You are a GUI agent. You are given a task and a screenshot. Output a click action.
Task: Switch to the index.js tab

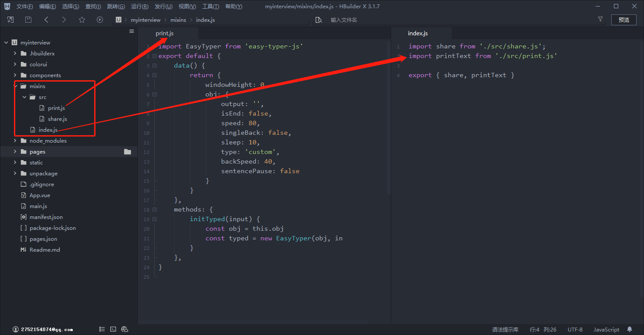(421, 34)
